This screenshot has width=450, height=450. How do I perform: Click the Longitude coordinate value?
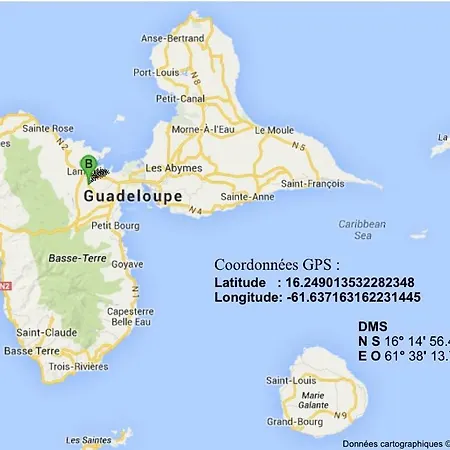pyautogui.click(x=354, y=297)
